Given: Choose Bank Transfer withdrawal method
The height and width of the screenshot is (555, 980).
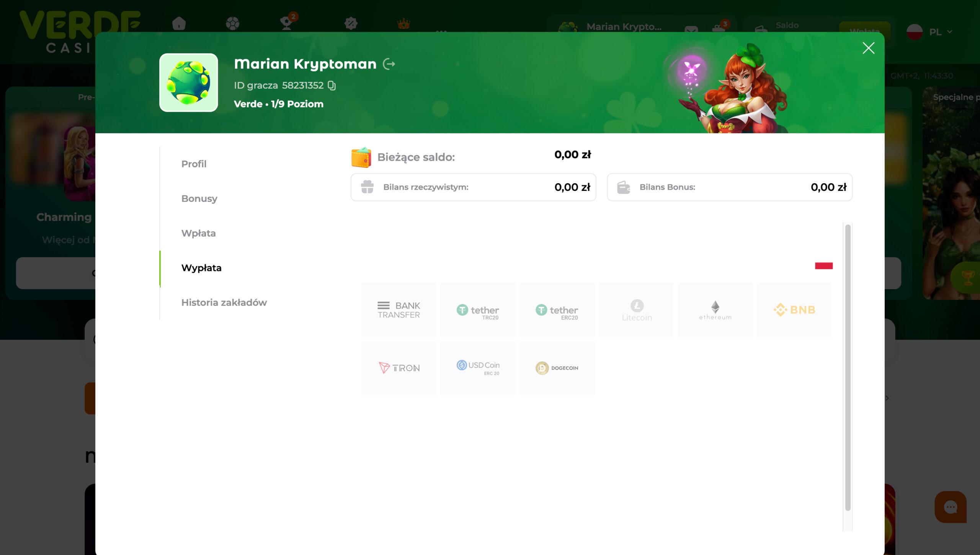Looking at the screenshot, I should click(399, 310).
